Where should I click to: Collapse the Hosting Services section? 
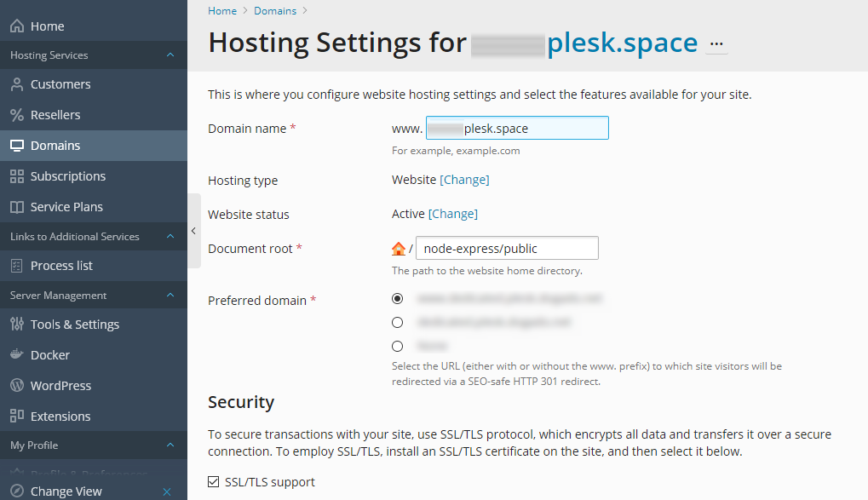(x=170, y=55)
